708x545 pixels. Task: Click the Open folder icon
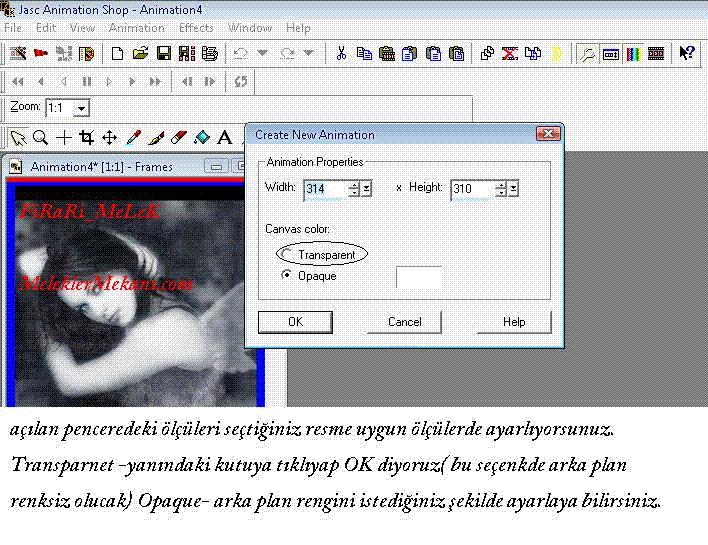[140, 53]
